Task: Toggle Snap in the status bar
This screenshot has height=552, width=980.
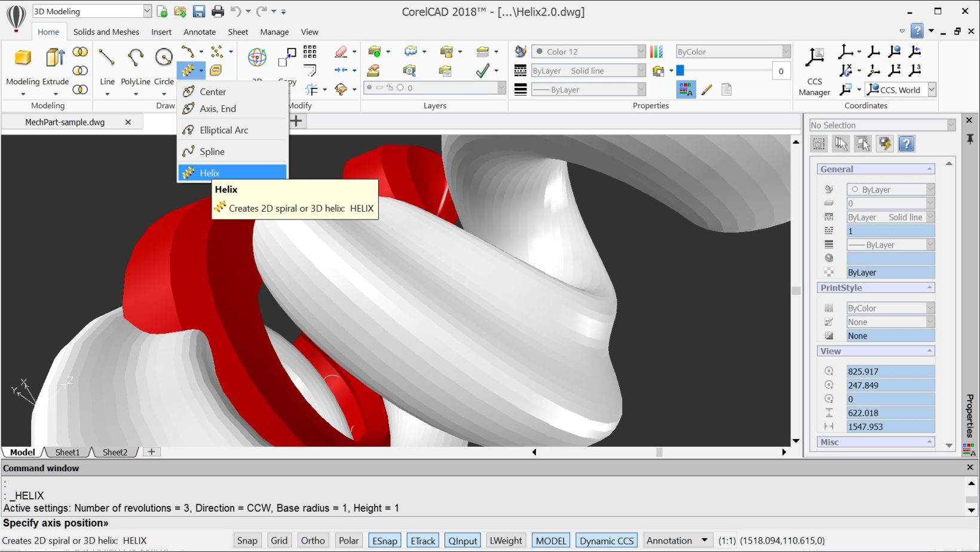Action: point(247,541)
